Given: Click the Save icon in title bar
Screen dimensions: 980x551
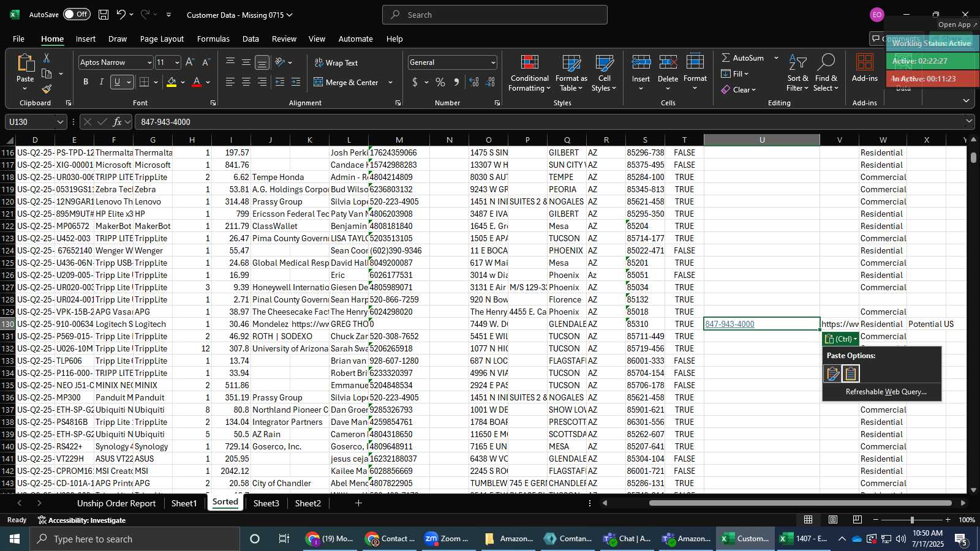Looking at the screenshot, I should [104, 15].
